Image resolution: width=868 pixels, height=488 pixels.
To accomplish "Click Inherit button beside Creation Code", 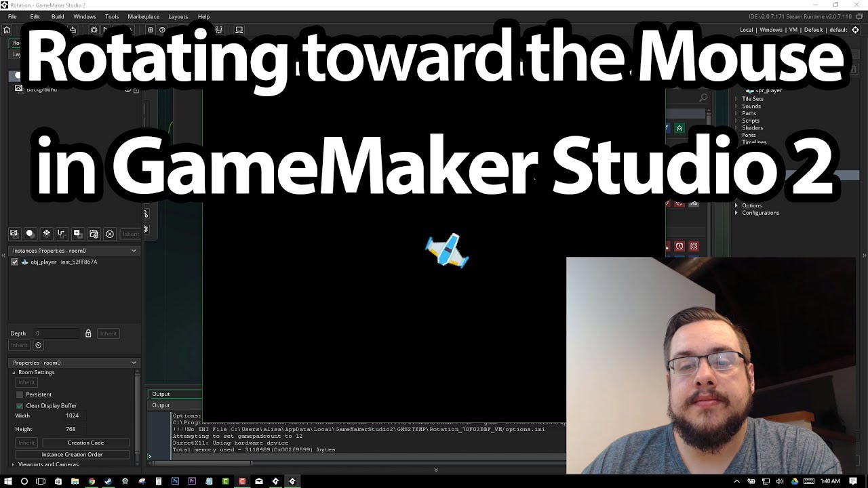I will coord(26,443).
